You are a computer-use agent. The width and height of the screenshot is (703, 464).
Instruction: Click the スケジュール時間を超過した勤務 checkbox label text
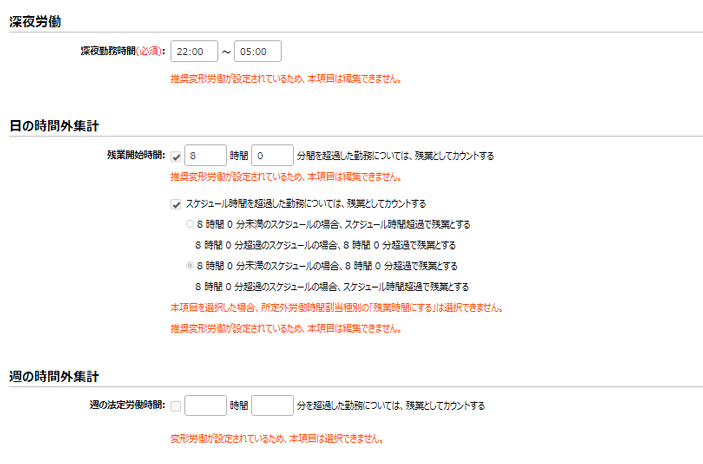pyautogui.click(x=306, y=204)
